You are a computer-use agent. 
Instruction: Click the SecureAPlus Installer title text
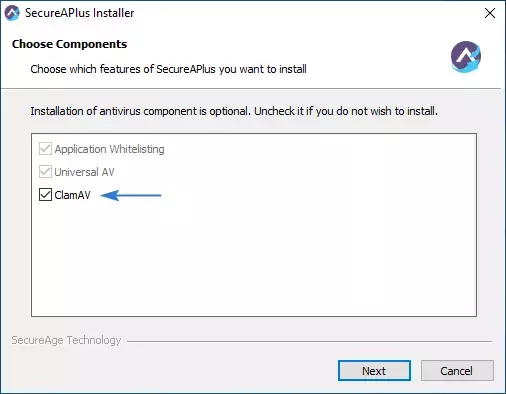[80, 13]
